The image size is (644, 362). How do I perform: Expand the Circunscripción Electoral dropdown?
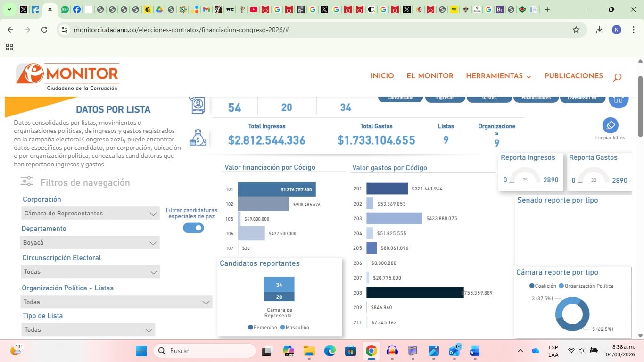tap(91, 272)
